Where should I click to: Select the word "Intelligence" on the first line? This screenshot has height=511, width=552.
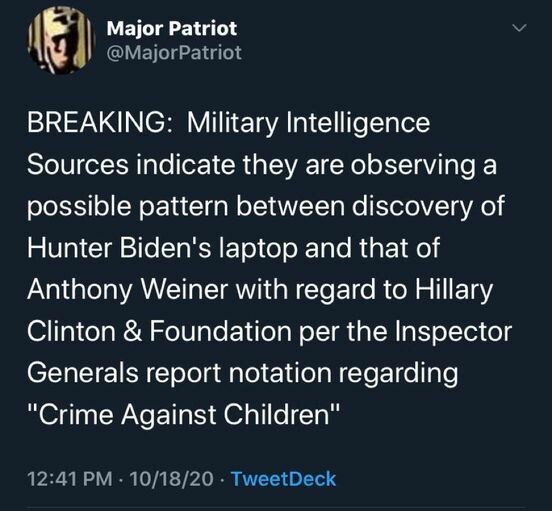358,124
